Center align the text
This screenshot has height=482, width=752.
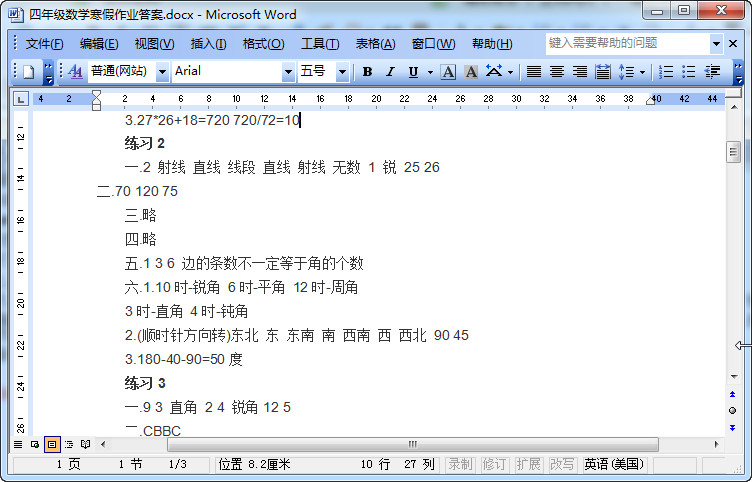[557, 72]
